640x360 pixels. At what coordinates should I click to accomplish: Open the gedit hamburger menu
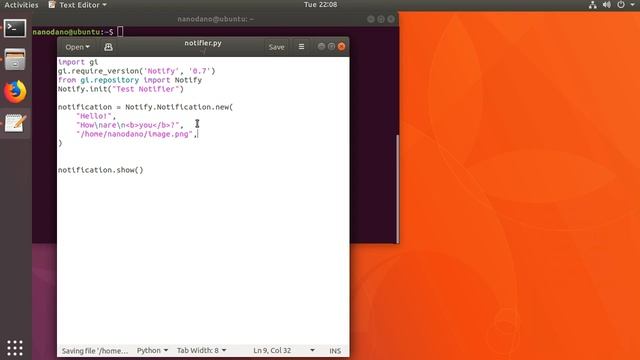pyautogui.click(x=301, y=47)
